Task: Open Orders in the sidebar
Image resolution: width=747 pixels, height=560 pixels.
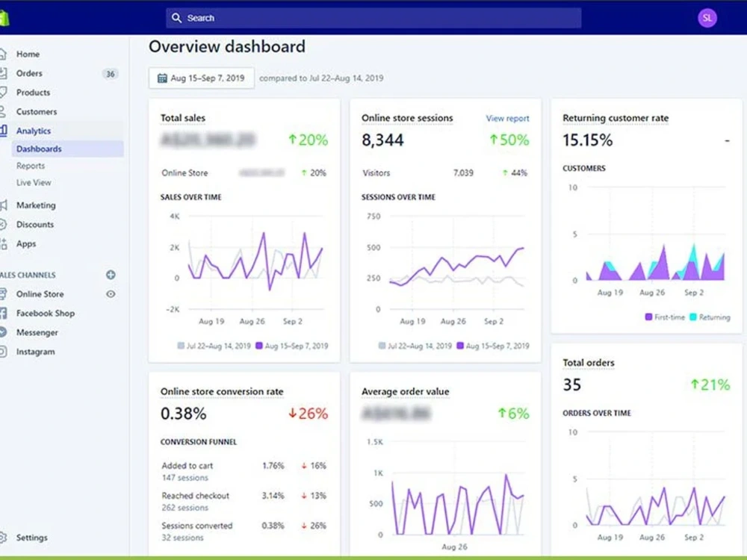Action: point(29,73)
